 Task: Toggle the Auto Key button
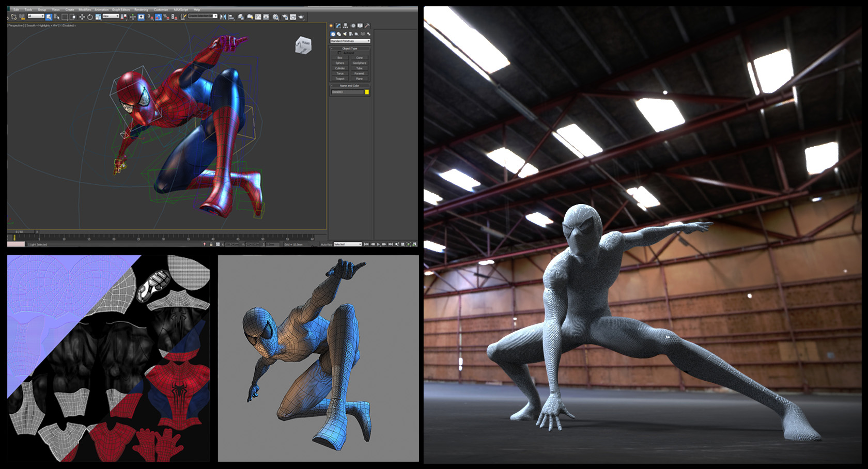pyautogui.click(x=327, y=244)
